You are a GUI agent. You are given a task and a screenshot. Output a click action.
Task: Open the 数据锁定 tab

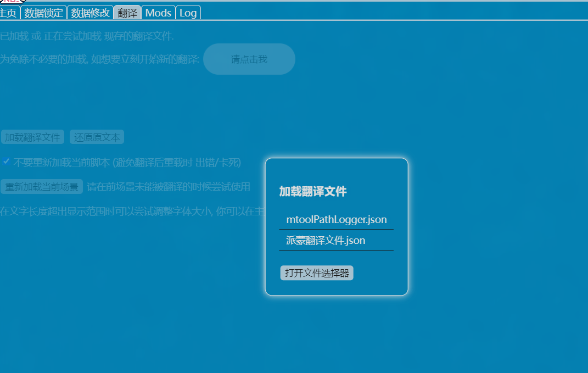43,13
